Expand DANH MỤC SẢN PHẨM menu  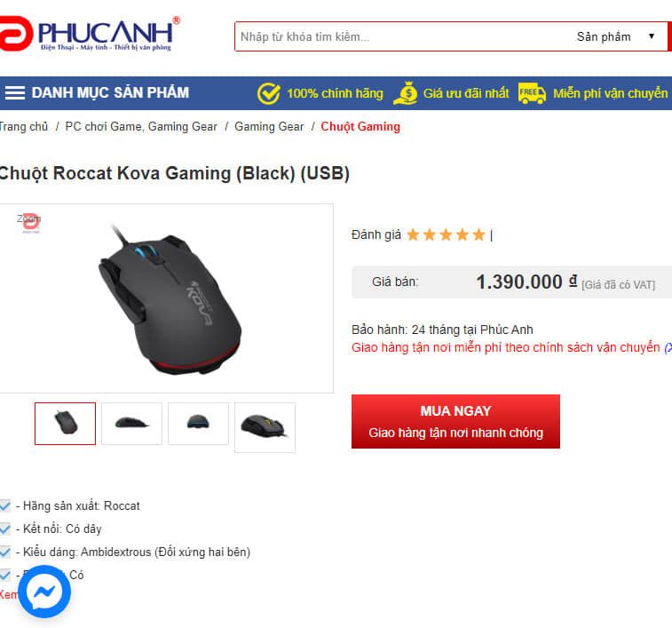click(110, 92)
